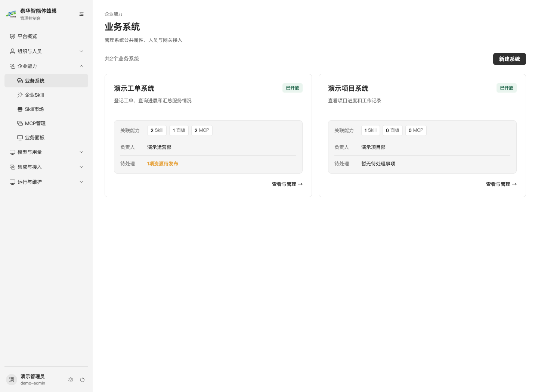Click 企业能力 breadcrumb text
The image size is (538, 392).
click(x=114, y=14)
